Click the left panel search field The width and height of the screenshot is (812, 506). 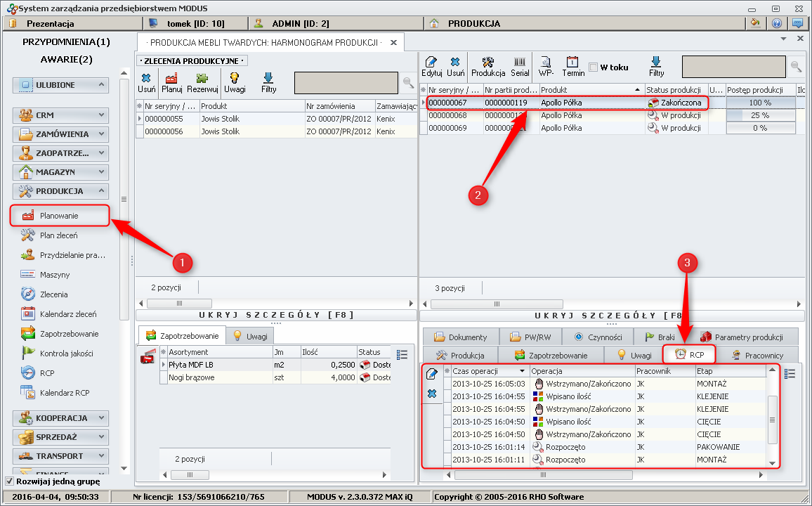(x=346, y=83)
